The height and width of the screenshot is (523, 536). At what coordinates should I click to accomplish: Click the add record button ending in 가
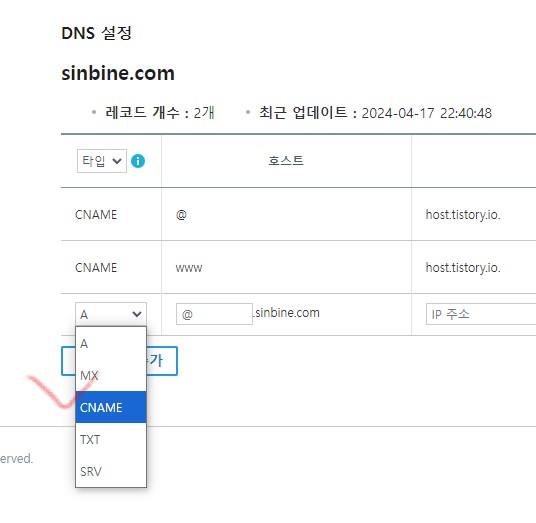coord(162,361)
